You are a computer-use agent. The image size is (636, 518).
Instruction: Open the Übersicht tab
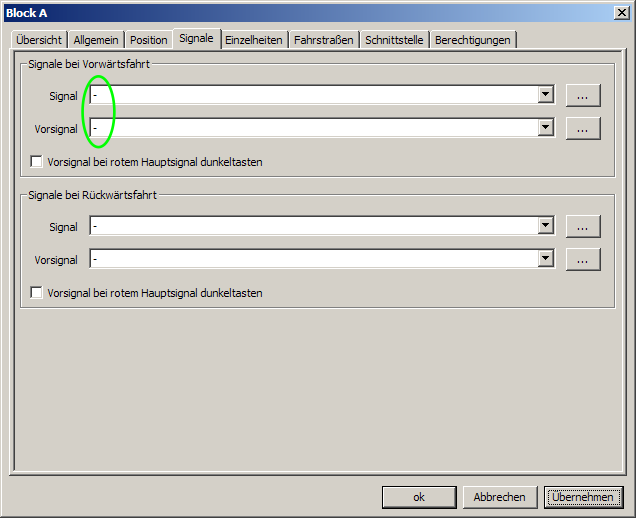pyautogui.click(x=39, y=40)
